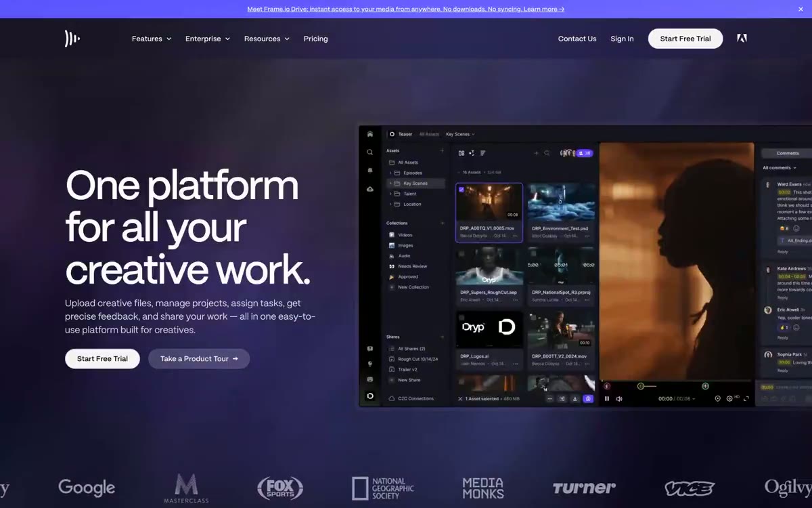Click the Frame.io Drive announcement link
812x508 pixels.
406,9
